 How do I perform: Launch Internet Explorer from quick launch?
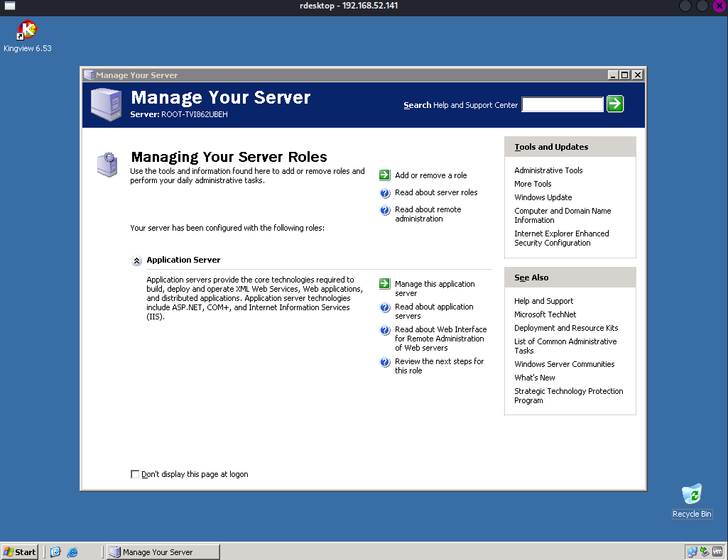tap(72, 552)
